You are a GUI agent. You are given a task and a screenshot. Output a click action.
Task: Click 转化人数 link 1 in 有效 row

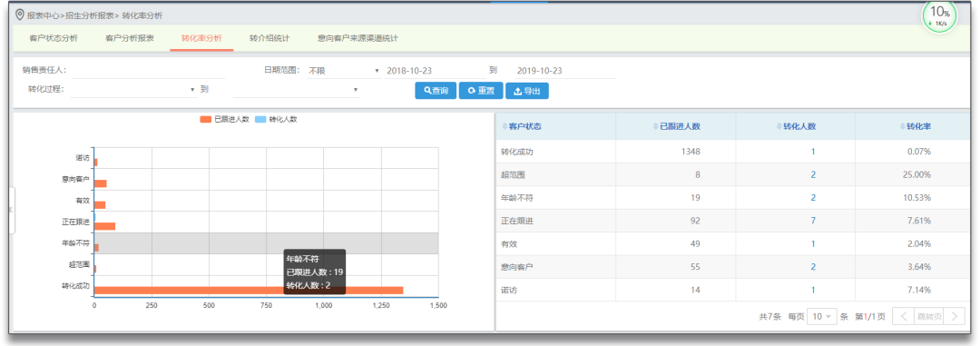813,244
